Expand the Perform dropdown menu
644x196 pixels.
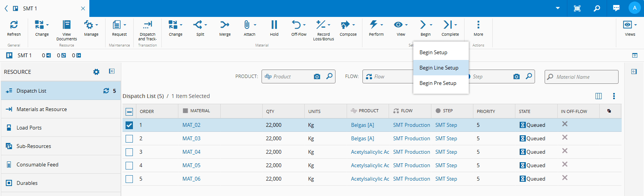tap(382, 25)
